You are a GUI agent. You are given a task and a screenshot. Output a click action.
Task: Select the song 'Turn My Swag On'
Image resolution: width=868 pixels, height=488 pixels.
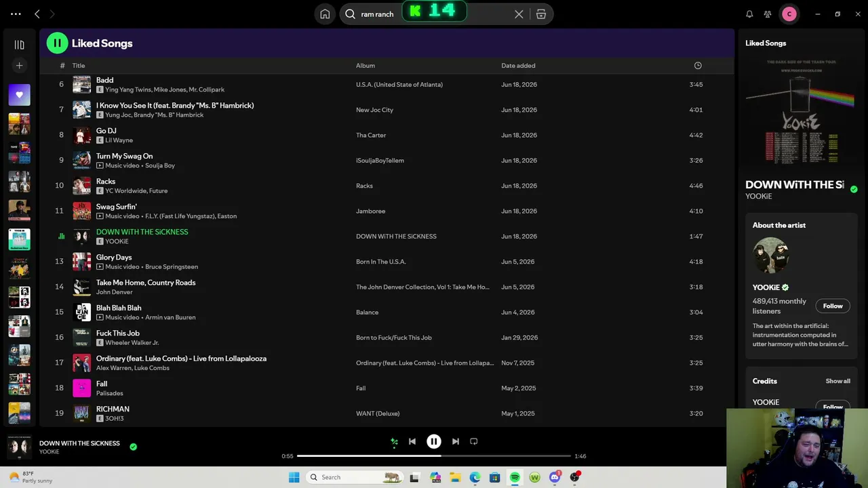(124, 156)
